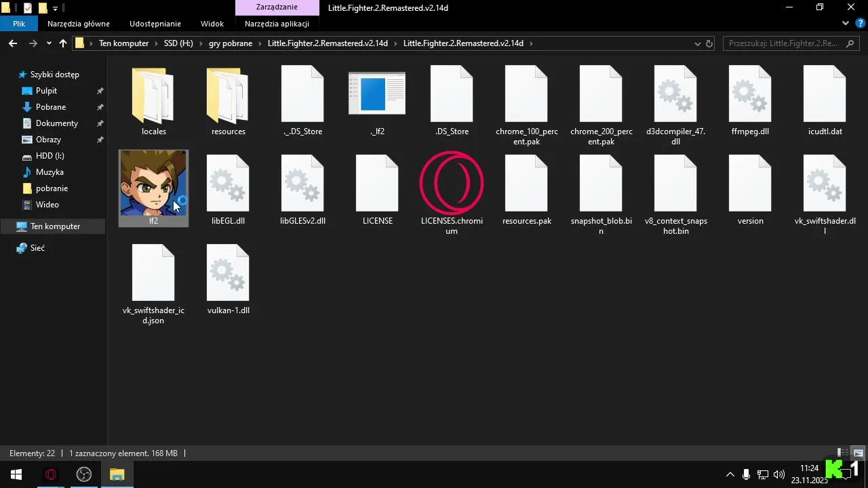
Task: Select resources.pak file
Action: pyautogui.click(x=526, y=190)
